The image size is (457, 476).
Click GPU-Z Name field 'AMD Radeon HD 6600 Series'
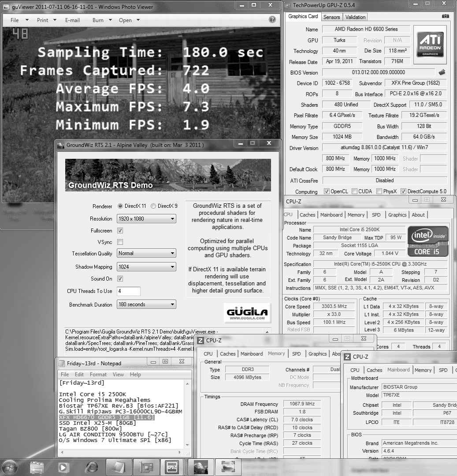pyautogui.click(x=366, y=29)
